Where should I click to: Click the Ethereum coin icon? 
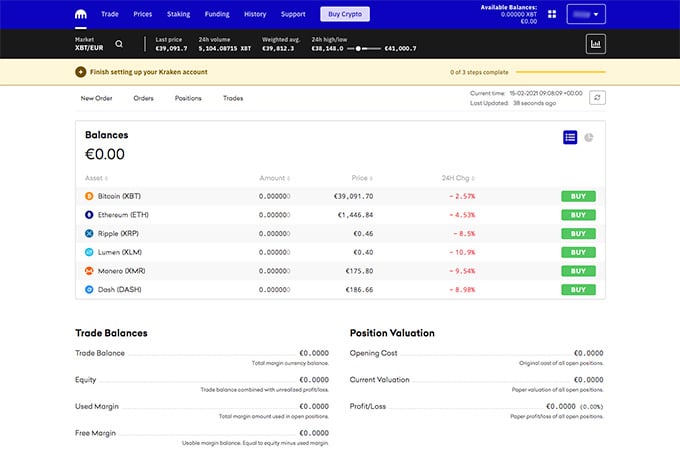(x=89, y=215)
